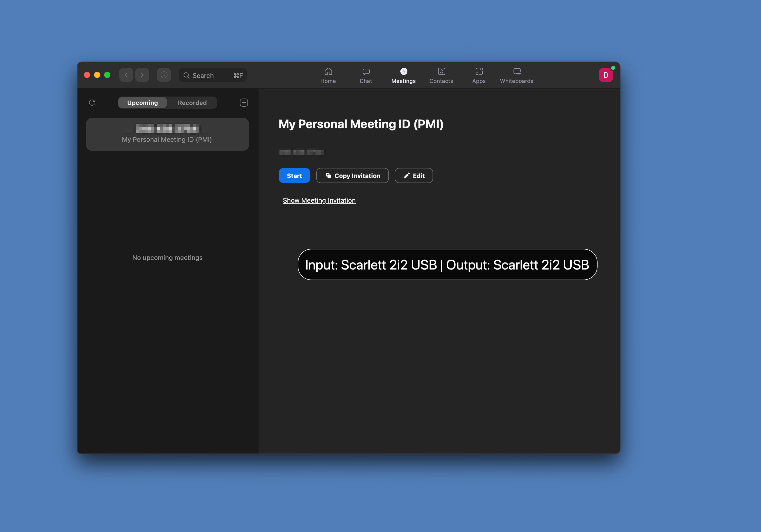Schedule new meeting with plus icon

pos(244,103)
